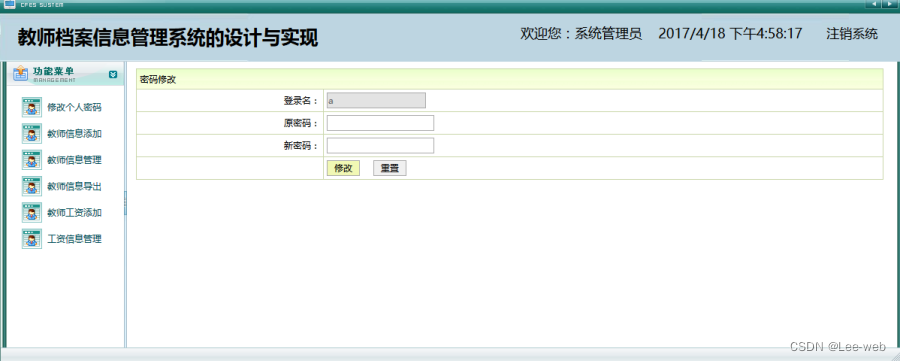The width and height of the screenshot is (901, 361).
Task: Click the 教师档案信息管理系统 title
Action: click(167, 38)
